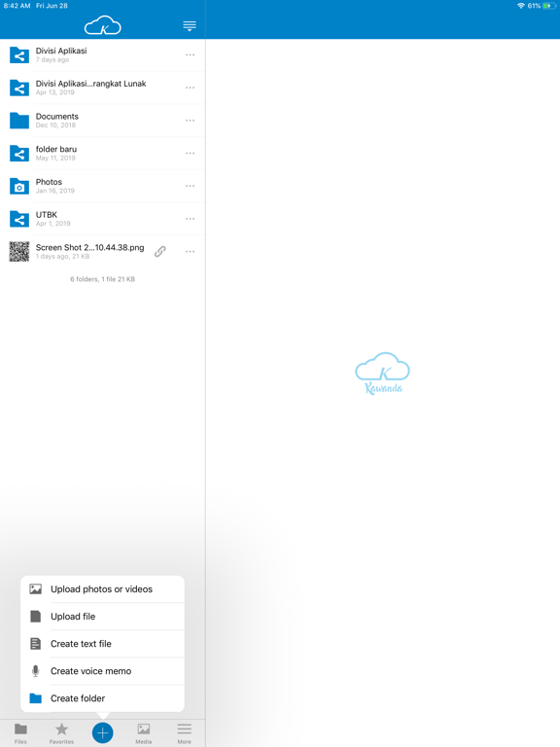The image size is (560, 747).
Task: Choose Create voice memo
Action: coord(102,671)
